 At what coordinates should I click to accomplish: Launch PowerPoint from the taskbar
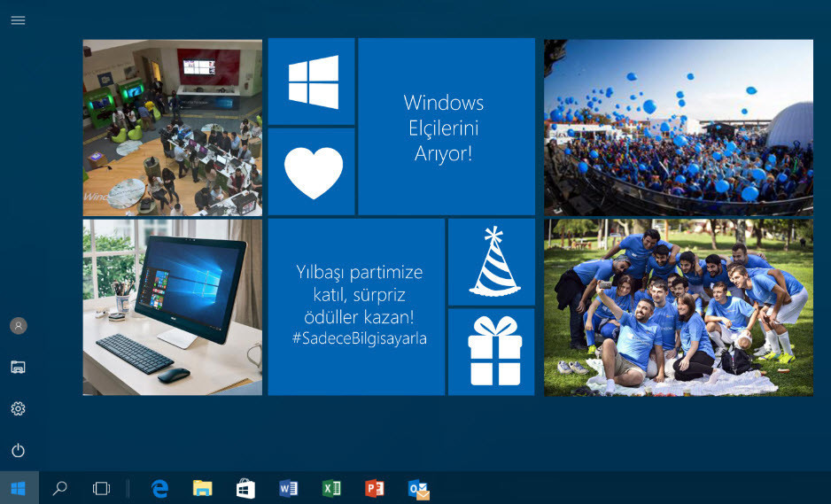click(375, 488)
